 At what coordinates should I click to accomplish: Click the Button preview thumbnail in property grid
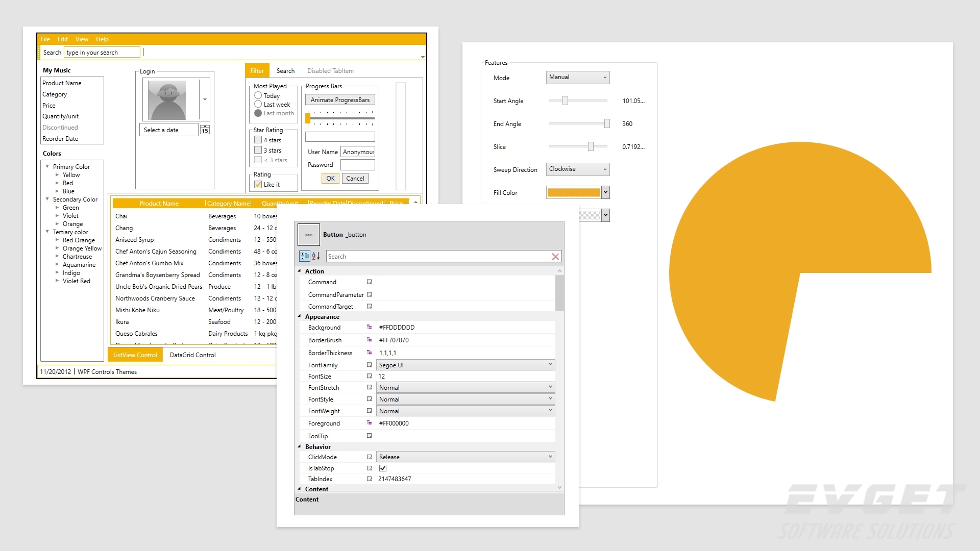(x=308, y=235)
